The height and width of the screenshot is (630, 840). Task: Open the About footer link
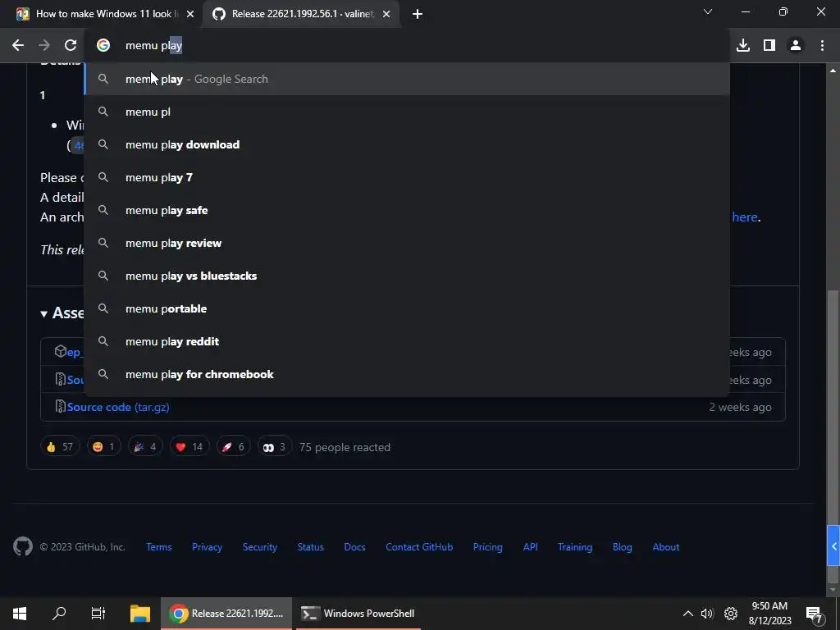click(666, 547)
